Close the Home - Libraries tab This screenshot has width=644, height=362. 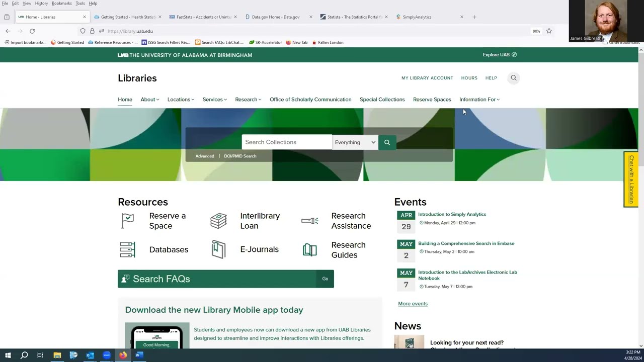click(x=85, y=17)
